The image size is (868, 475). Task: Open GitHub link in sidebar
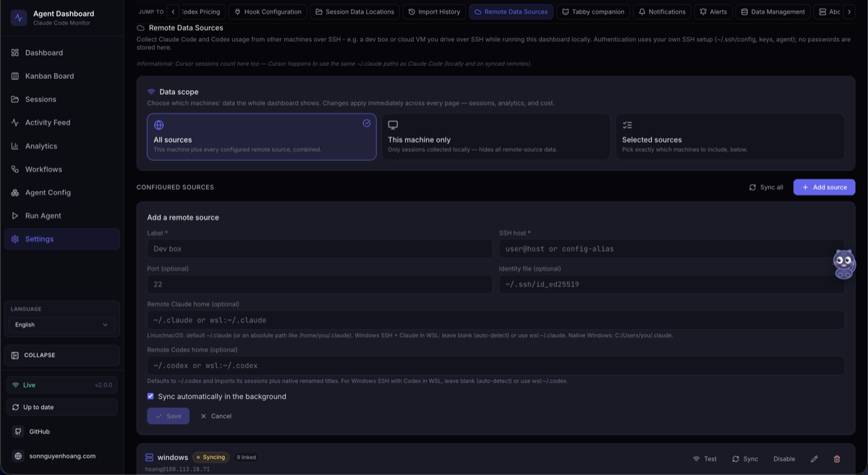[x=61, y=432]
